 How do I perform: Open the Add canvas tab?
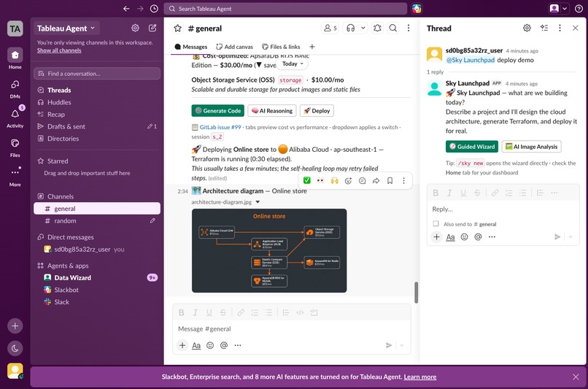click(235, 47)
